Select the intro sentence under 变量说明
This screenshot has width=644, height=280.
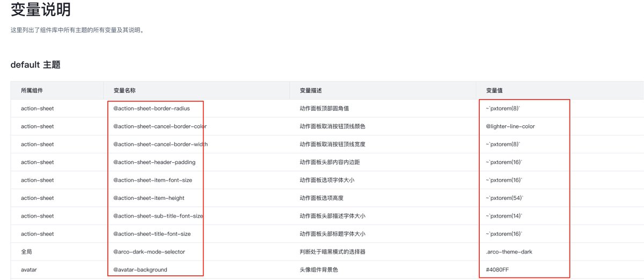(77, 30)
